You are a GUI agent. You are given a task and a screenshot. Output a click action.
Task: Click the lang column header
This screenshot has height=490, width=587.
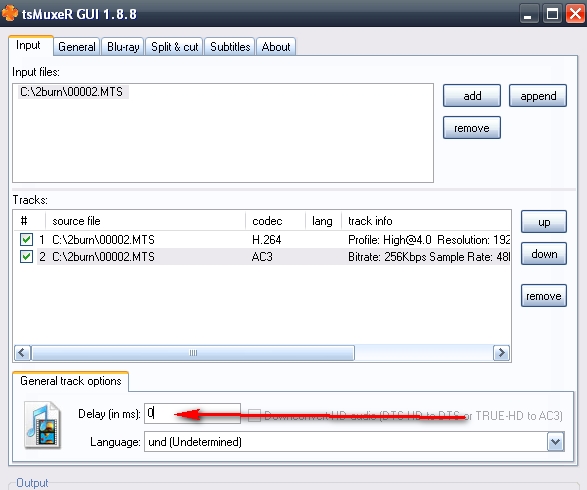[x=323, y=221]
